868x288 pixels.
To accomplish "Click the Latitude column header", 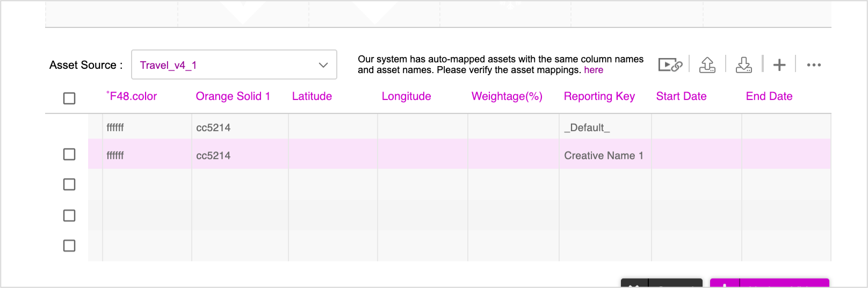I will tap(312, 96).
